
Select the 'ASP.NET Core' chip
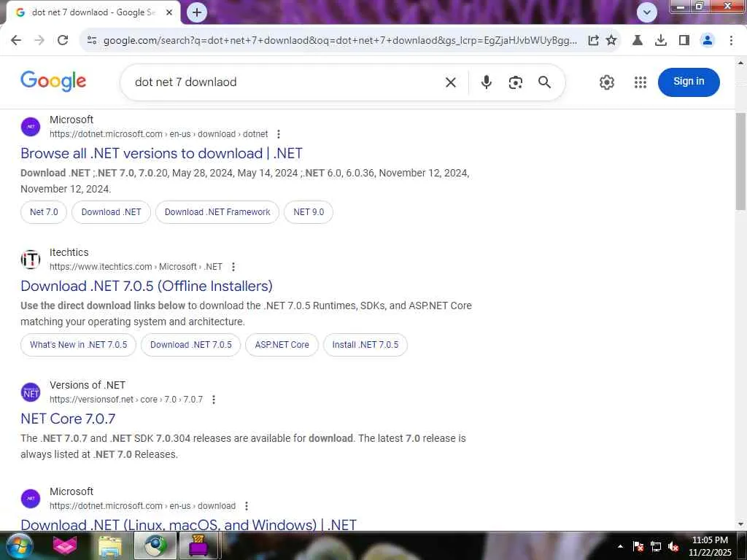(282, 345)
